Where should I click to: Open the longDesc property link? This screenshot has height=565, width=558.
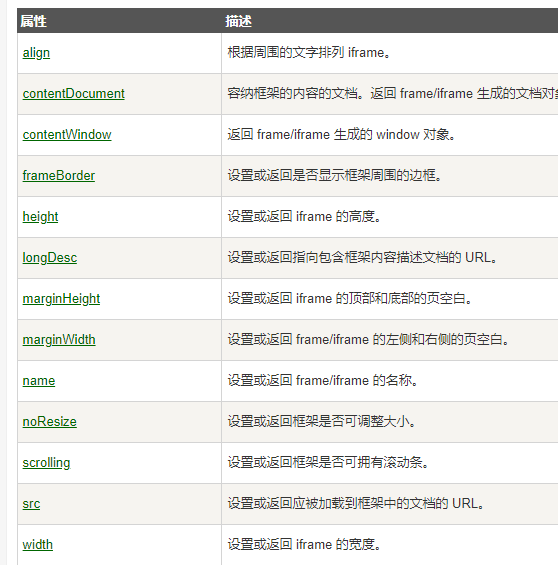coord(50,258)
